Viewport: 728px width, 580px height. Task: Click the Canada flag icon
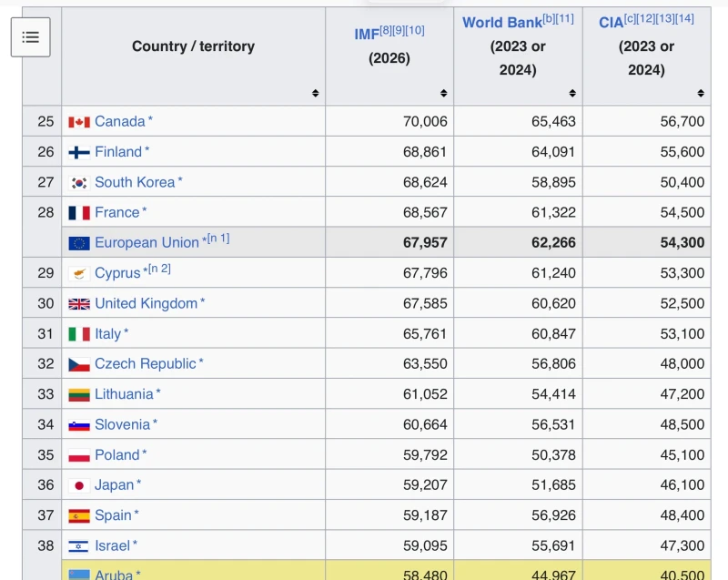coord(79,122)
